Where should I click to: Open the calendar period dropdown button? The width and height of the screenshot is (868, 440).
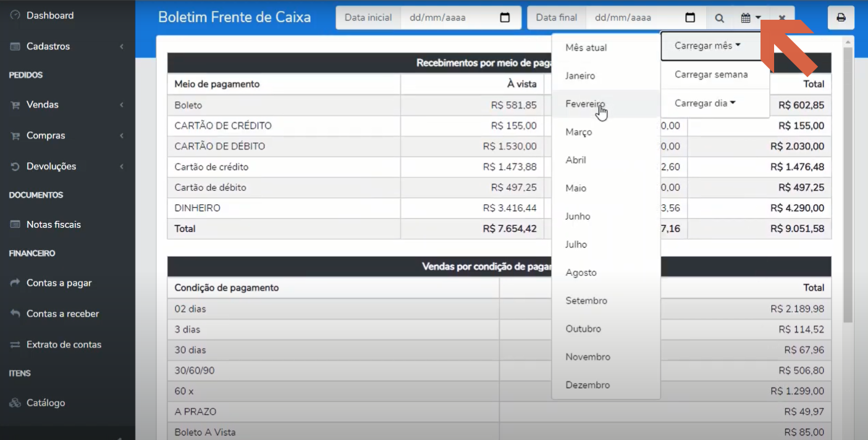751,18
